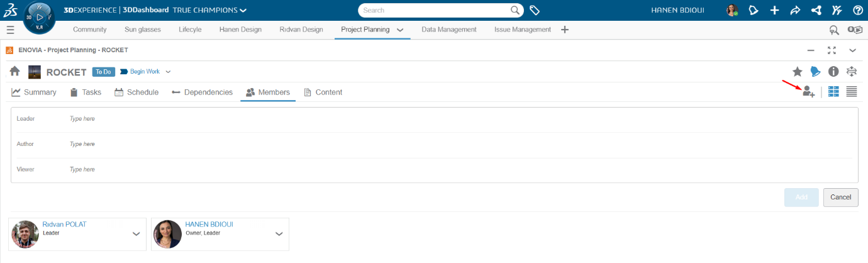
Task: Expand the widget options chevron
Action: click(853, 50)
